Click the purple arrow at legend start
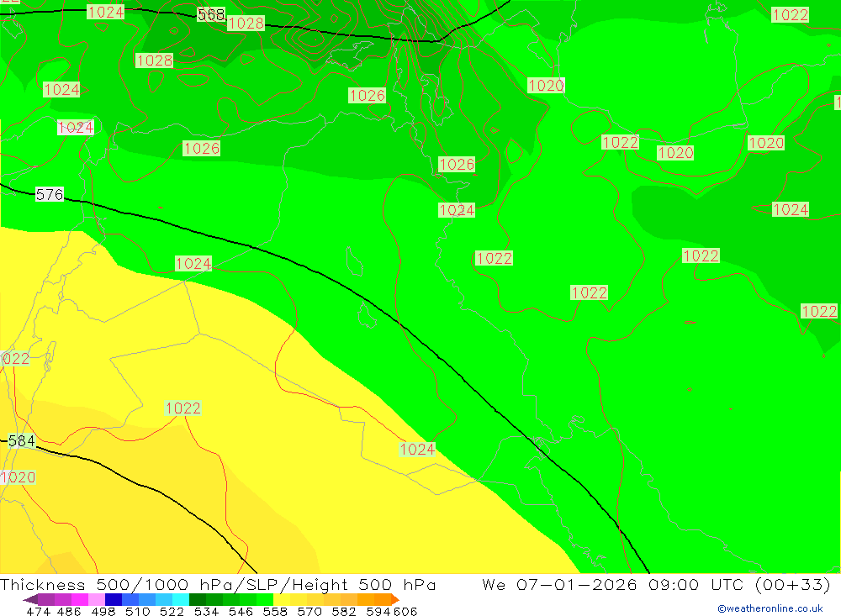 tap(30, 599)
